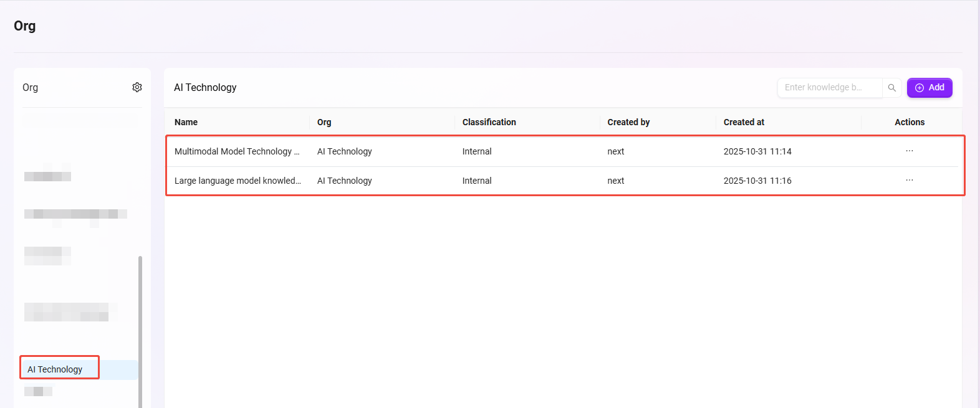The width and height of the screenshot is (980, 408).
Task: Click the 2025-10-31 11:14 created date
Action: pyautogui.click(x=757, y=151)
